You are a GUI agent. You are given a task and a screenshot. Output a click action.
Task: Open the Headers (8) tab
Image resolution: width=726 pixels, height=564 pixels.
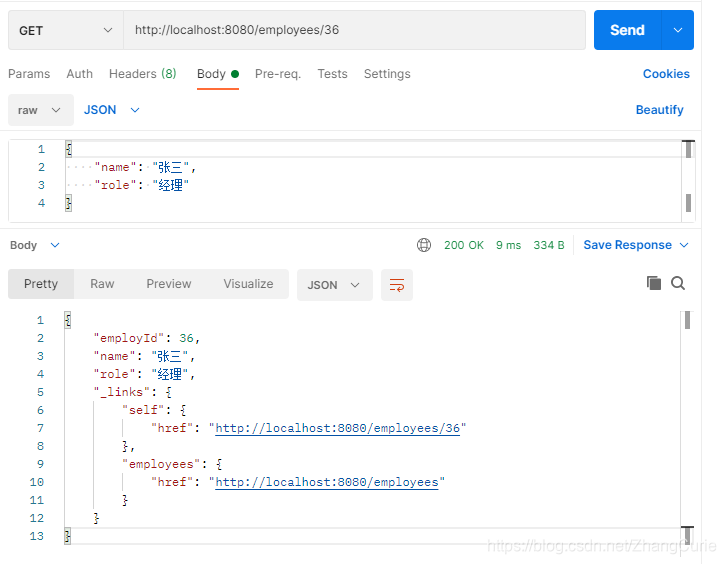pos(143,74)
